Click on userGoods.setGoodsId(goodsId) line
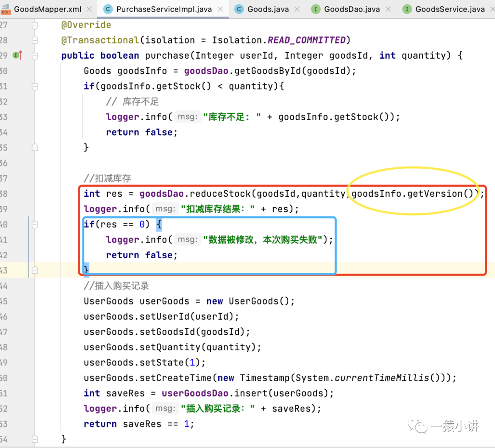Screen dimensions: 495x448 coord(167,332)
